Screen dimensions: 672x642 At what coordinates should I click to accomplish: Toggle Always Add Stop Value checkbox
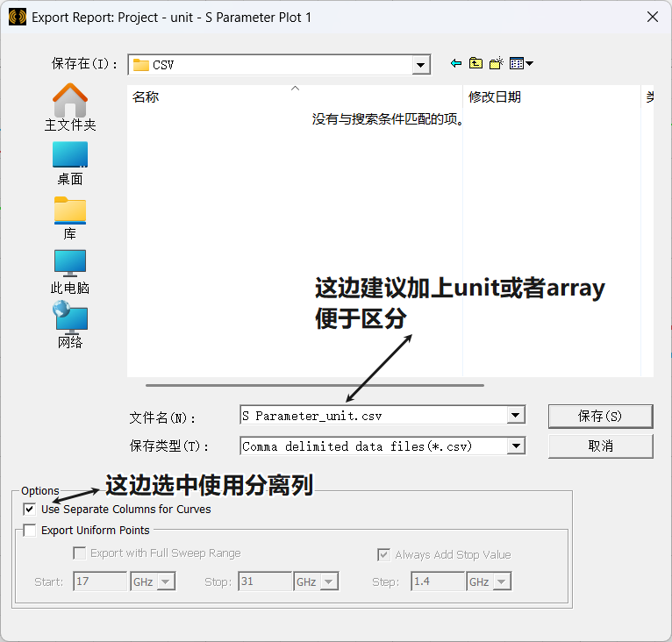tap(383, 554)
